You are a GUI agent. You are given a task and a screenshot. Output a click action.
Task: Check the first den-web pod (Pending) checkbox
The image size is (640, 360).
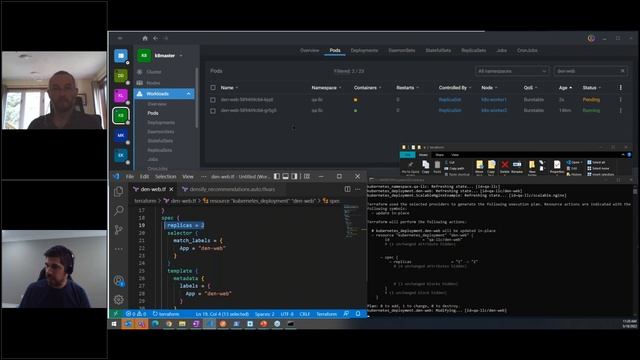(x=213, y=100)
